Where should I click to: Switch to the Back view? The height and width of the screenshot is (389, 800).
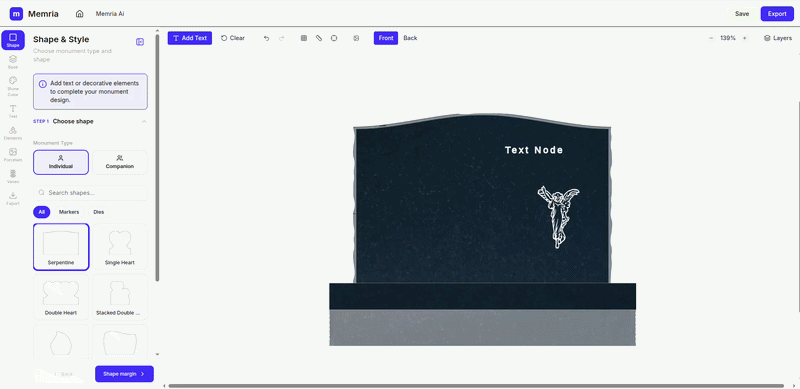pos(410,38)
